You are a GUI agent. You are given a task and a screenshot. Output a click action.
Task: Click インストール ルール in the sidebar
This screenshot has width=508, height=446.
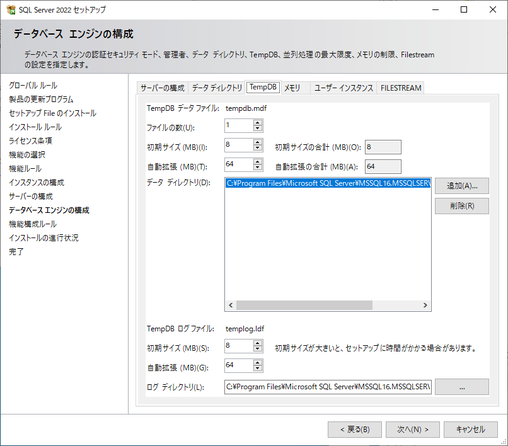[x=35, y=127]
